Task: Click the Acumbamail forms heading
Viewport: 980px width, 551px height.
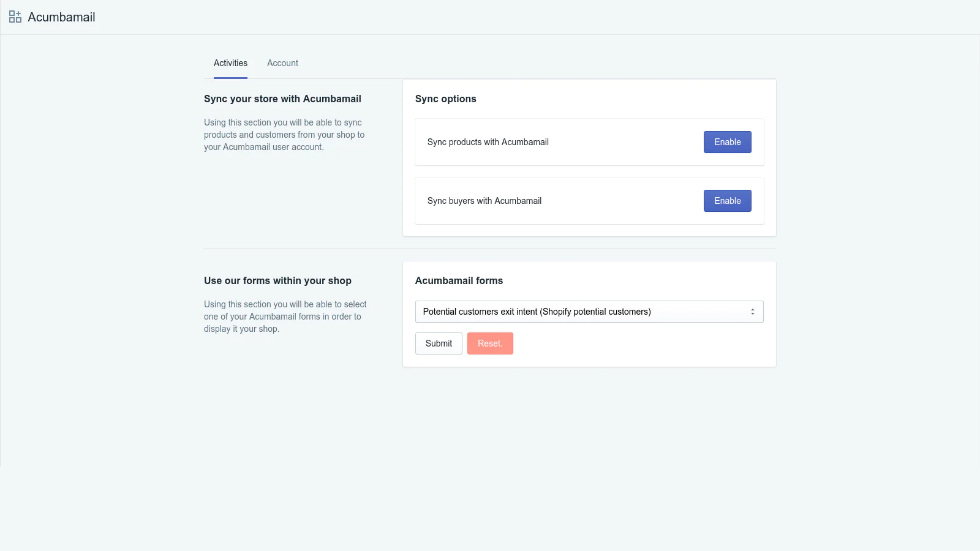Action: click(x=459, y=280)
